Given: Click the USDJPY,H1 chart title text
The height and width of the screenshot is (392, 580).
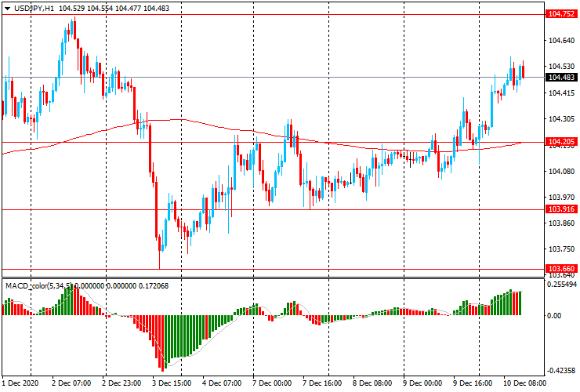Looking at the screenshot, I should click(x=34, y=7).
